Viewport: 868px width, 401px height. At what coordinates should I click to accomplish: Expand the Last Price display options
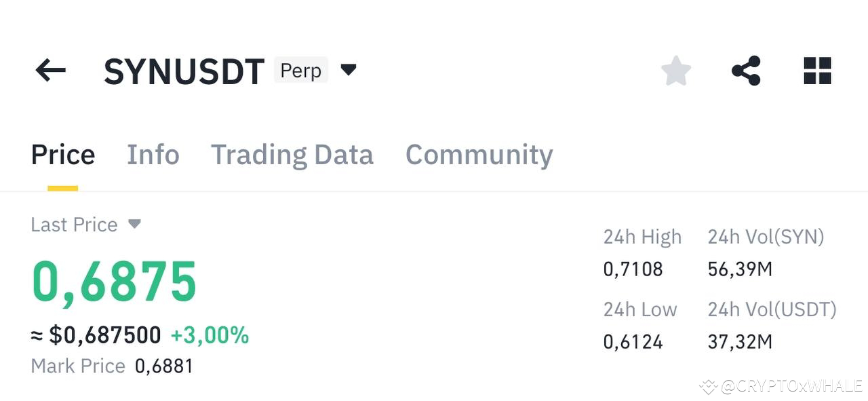pos(134,224)
